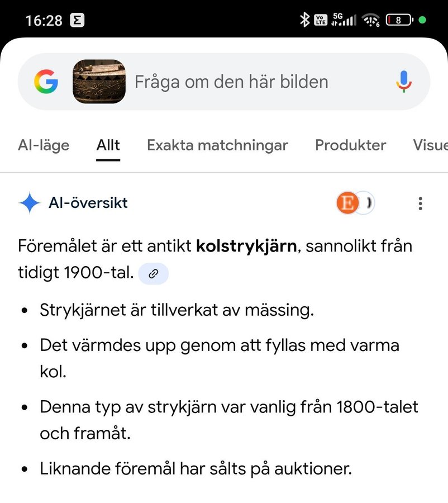Tap the battery indicator in status bar
Image resolution: width=448 pixels, height=503 pixels.
coord(398,20)
